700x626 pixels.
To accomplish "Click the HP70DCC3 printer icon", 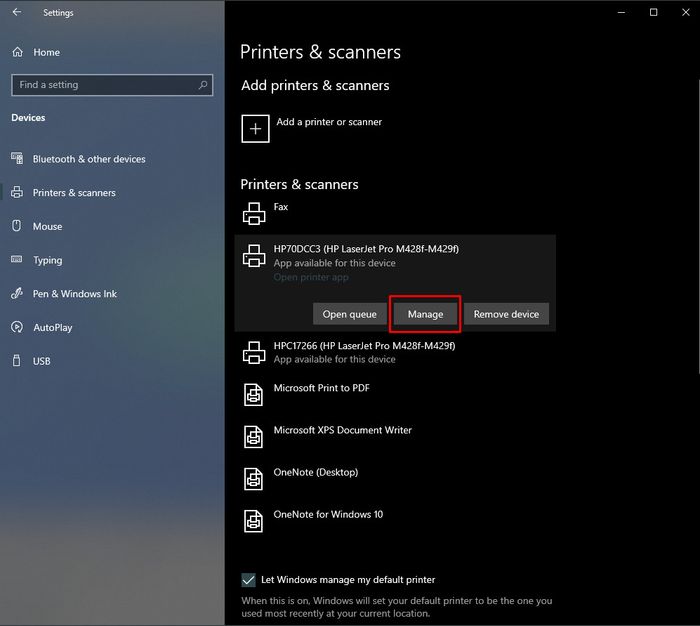I will [x=254, y=255].
